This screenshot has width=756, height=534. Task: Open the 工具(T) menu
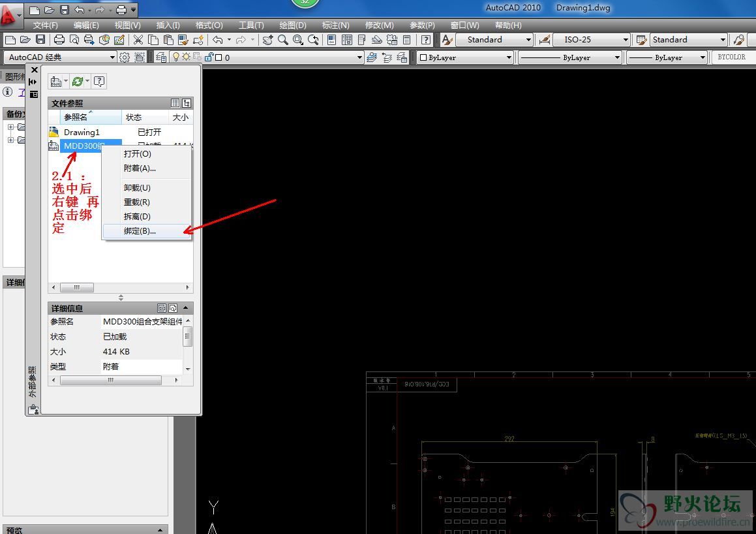coord(251,25)
